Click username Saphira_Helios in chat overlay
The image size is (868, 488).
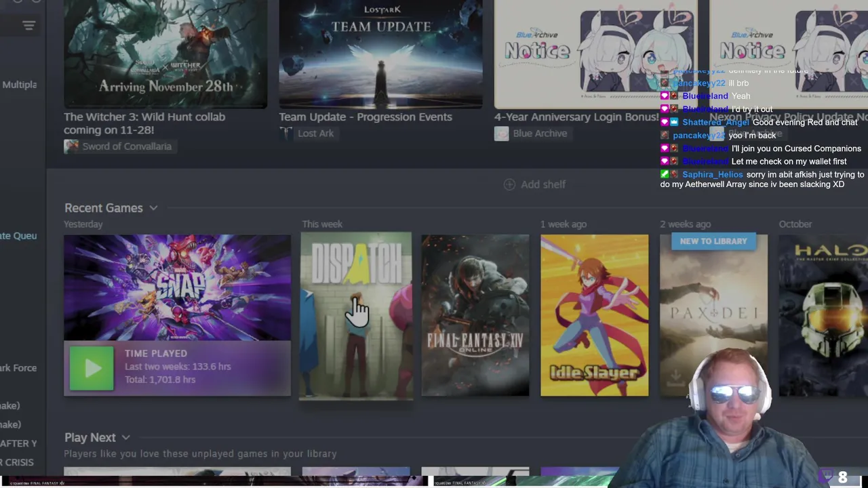pyautogui.click(x=712, y=175)
